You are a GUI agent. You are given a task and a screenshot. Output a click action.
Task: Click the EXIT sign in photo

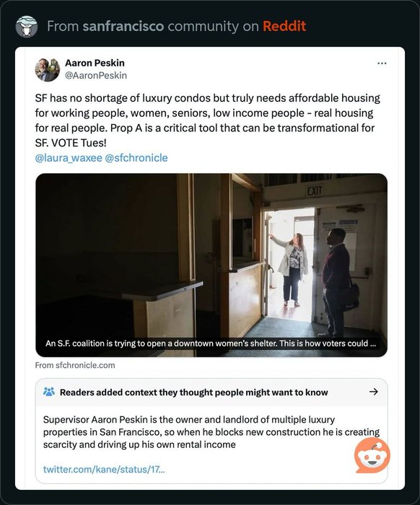(315, 191)
